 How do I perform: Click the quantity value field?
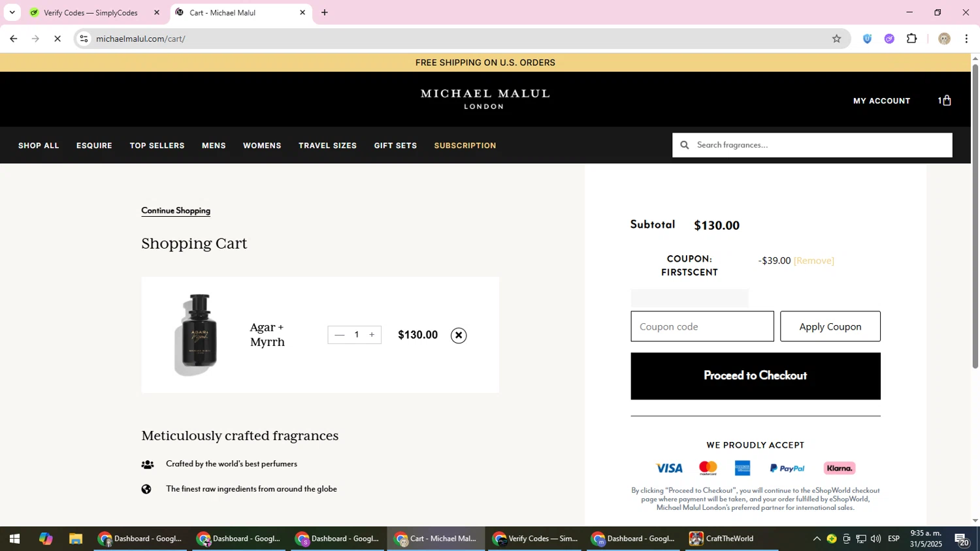coord(356,335)
